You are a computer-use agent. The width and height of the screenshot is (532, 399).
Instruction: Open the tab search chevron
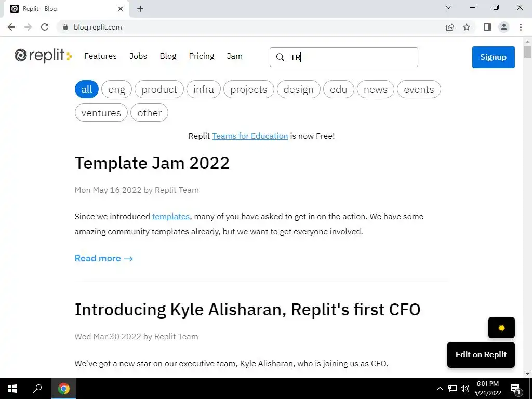click(x=448, y=8)
